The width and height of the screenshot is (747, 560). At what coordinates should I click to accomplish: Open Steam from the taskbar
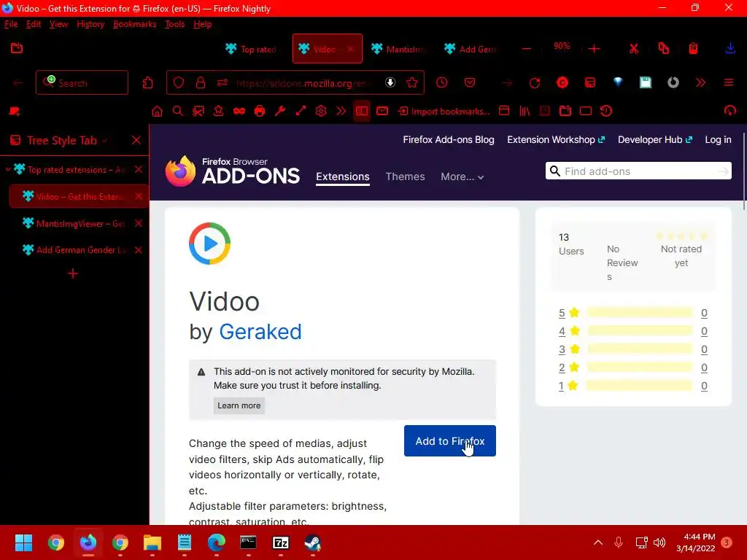pos(312,542)
